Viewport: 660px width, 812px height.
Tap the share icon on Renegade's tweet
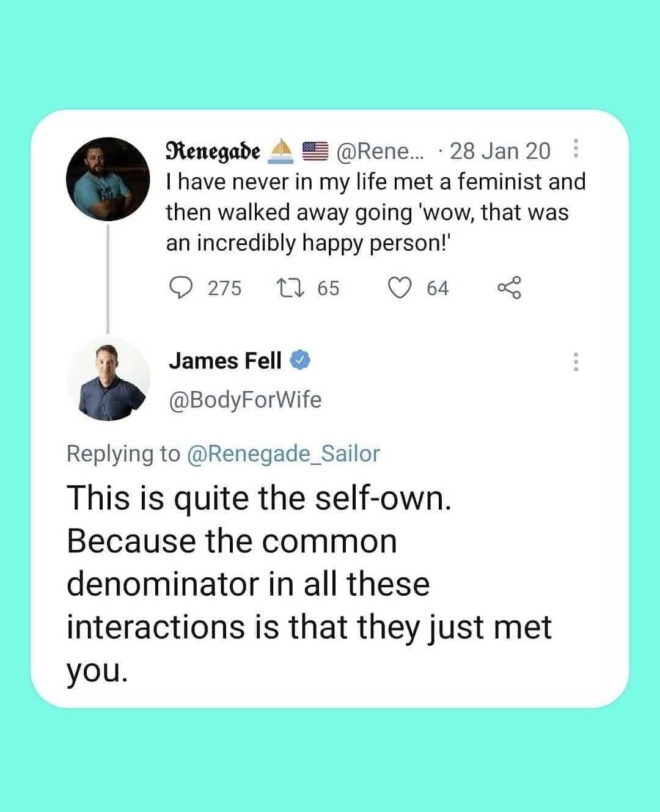click(510, 287)
